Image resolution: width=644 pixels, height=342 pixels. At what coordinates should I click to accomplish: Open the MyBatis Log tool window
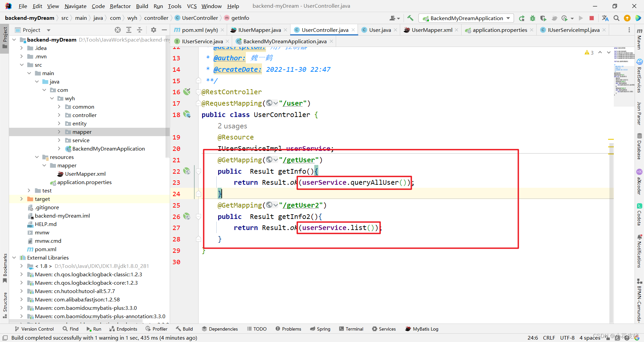422,329
